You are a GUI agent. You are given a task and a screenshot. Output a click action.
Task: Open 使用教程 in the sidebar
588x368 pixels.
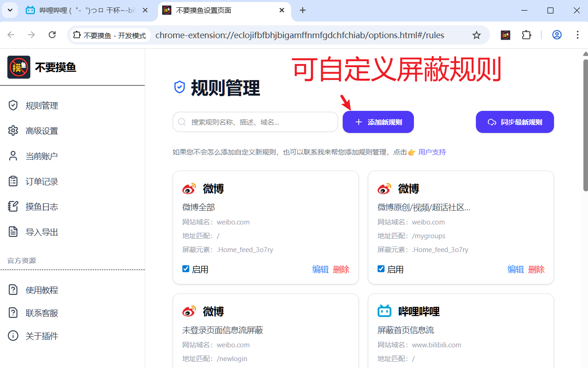(x=72, y=290)
